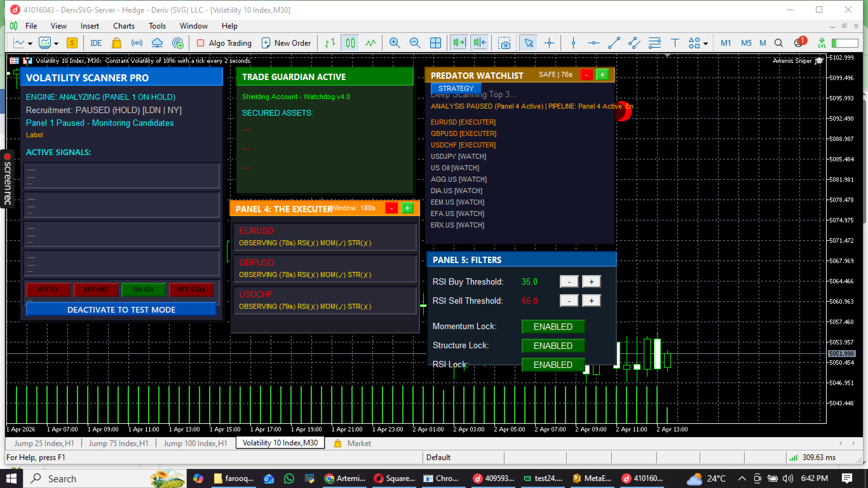Open the IDE (MetaEditor) toolbar icon

tap(96, 43)
